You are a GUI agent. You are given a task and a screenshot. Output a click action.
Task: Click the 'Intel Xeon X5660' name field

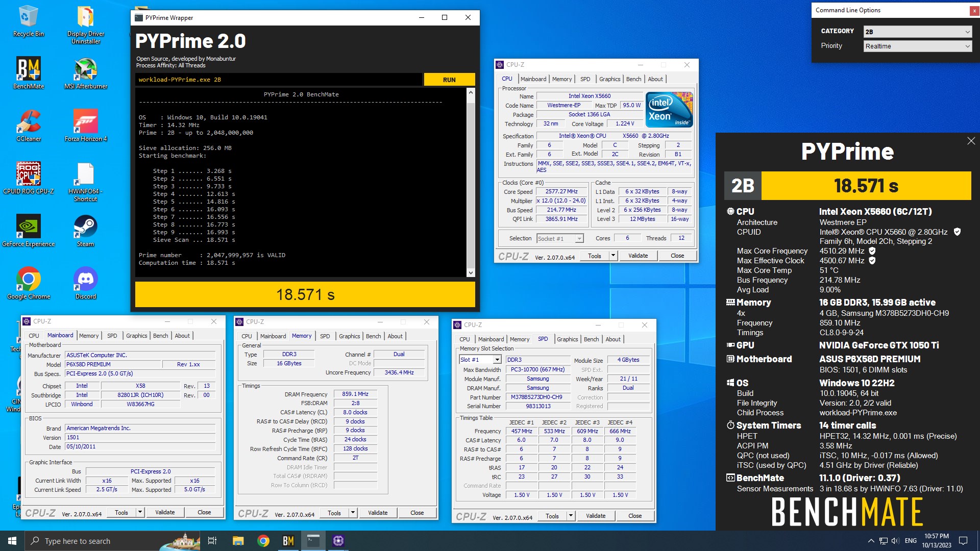click(590, 96)
